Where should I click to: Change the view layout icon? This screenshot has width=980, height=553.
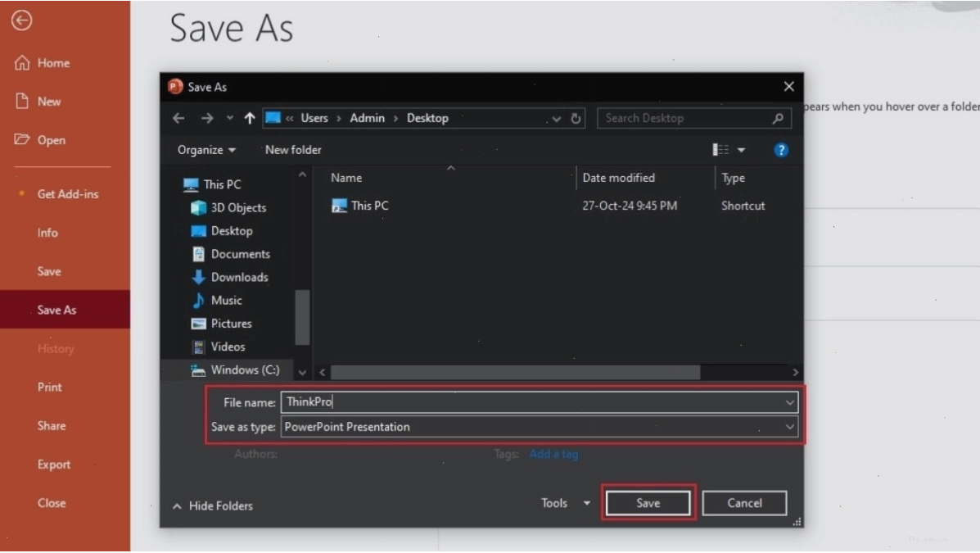720,150
